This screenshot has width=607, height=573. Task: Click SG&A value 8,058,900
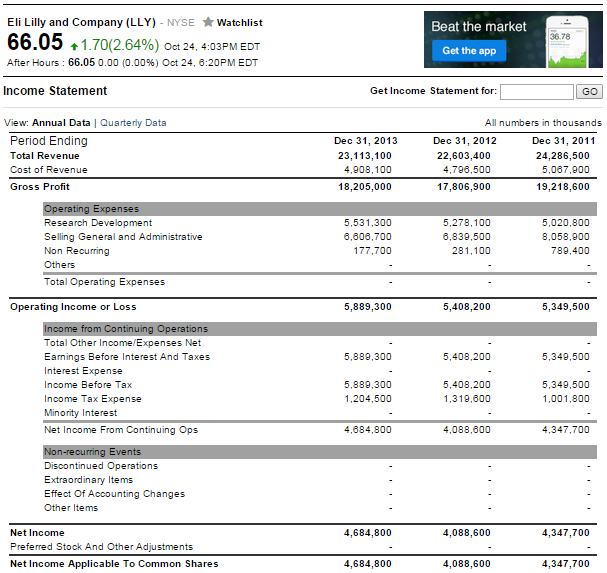(566, 237)
